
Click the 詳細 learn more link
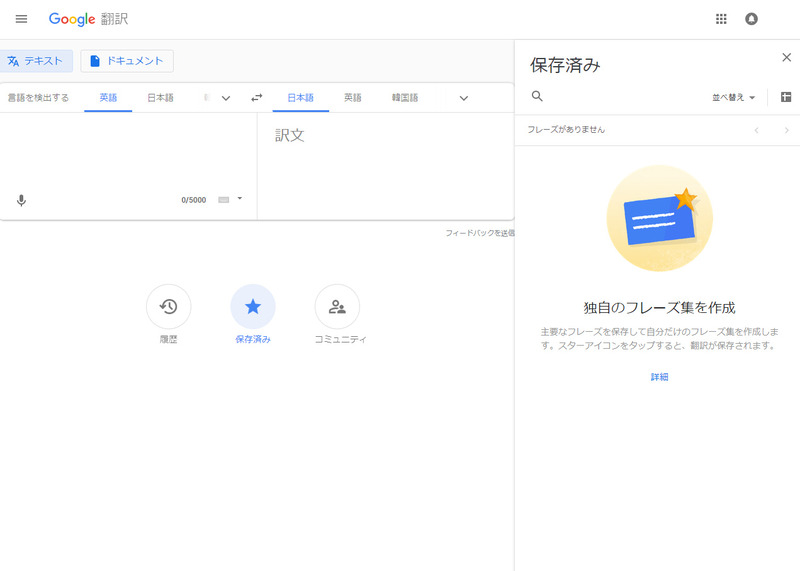659,377
